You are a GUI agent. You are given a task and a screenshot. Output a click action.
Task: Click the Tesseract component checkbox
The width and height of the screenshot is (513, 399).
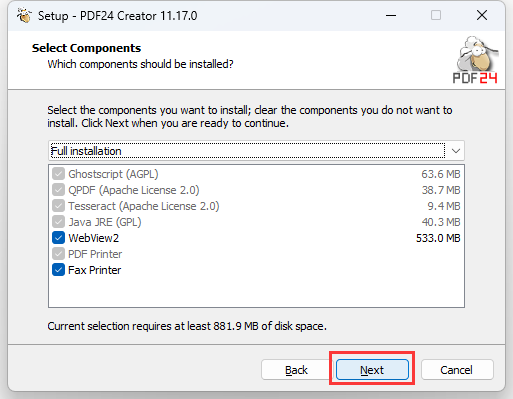[x=58, y=206]
